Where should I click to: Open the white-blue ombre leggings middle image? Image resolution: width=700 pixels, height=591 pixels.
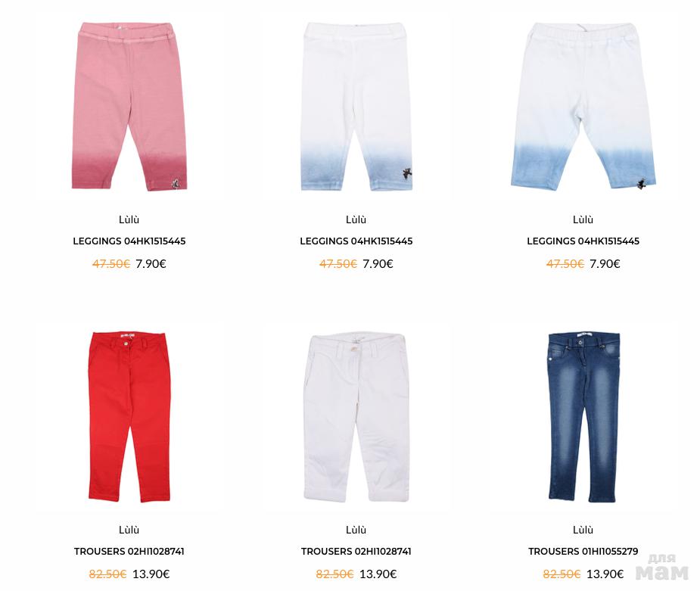click(356, 106)
